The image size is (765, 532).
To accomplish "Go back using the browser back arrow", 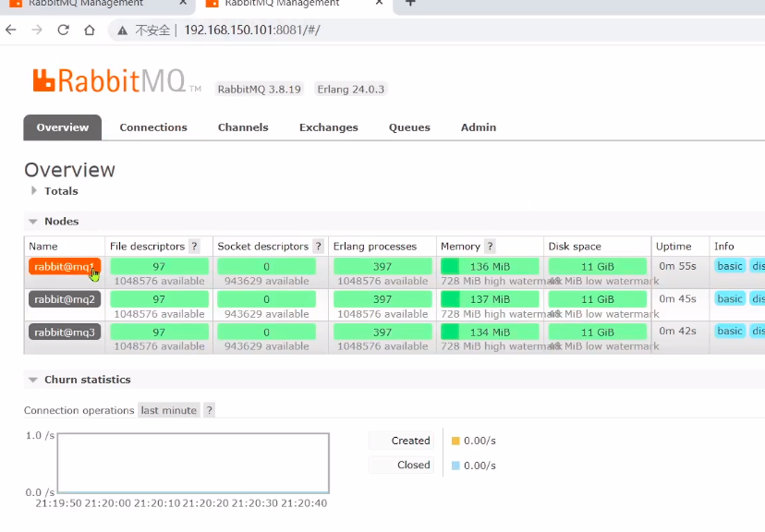I will click(x=11, y=30).
